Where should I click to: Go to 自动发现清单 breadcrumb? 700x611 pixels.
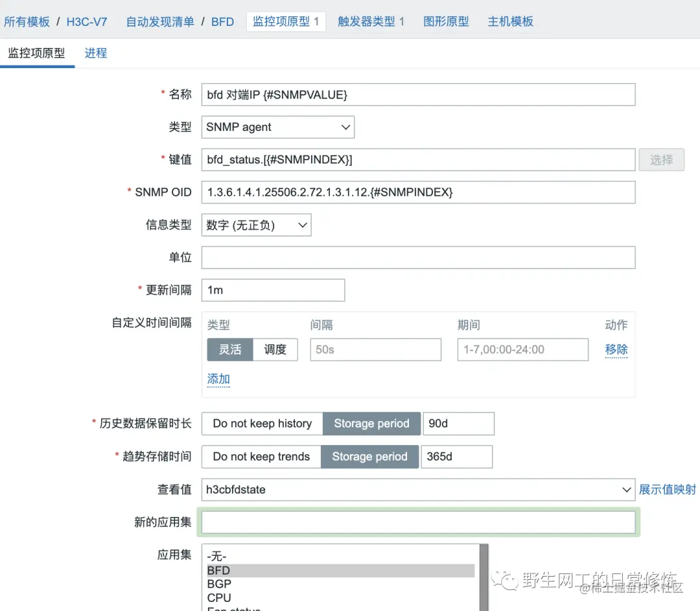(x=160, y=21)
